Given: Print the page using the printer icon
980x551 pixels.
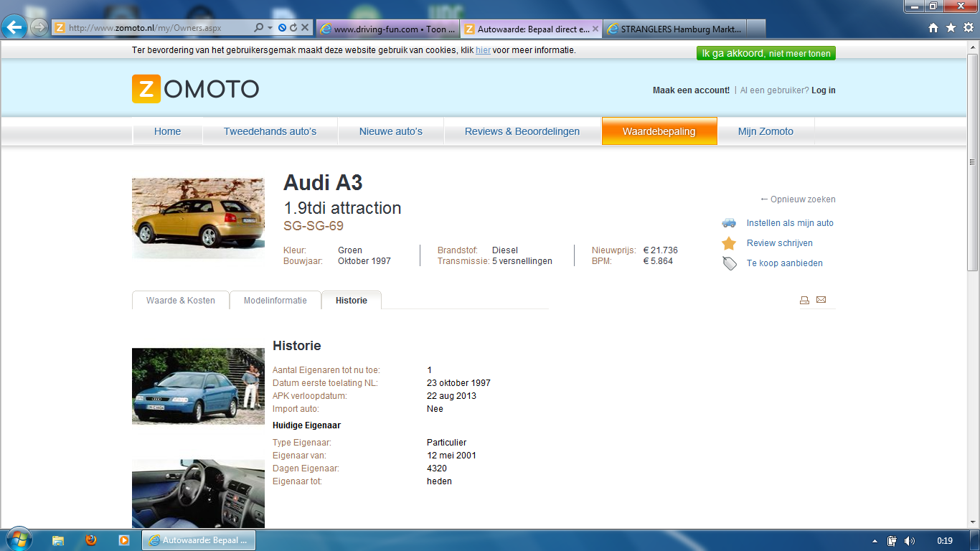Looking at the screenshot, I should click(804, 300).
